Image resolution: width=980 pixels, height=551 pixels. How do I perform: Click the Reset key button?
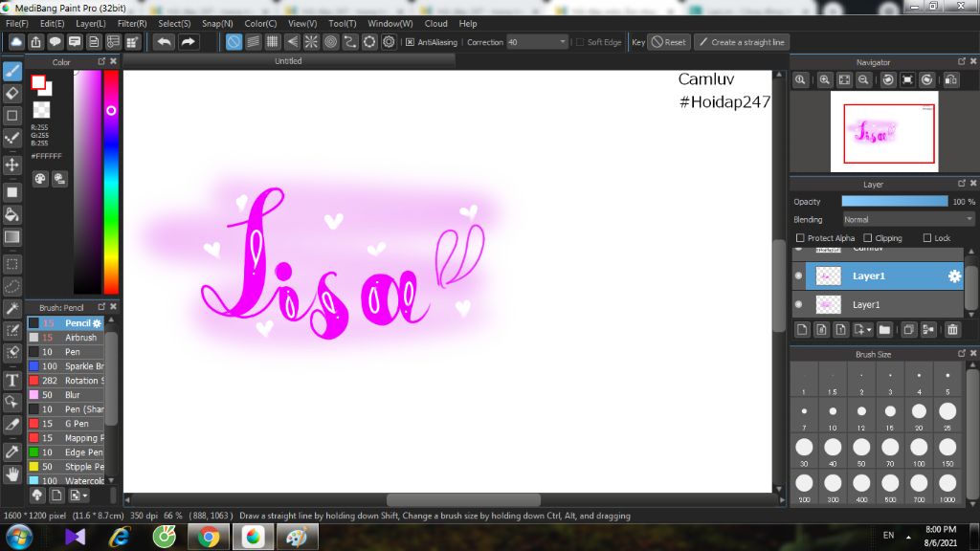(668, 42)
